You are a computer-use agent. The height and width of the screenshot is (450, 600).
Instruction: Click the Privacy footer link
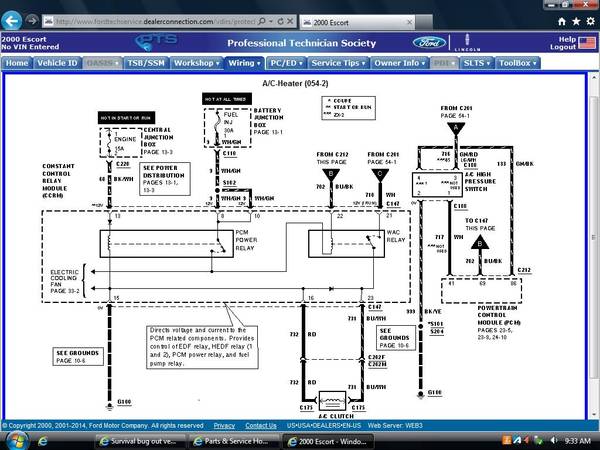(x=224, y=426)
